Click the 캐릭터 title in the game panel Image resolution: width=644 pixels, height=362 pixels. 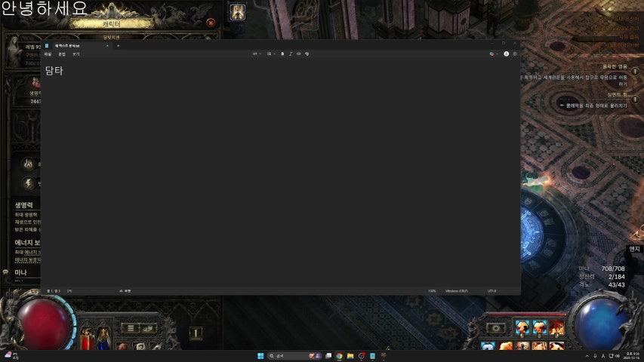pyautogui.click(x=111, y=24)
